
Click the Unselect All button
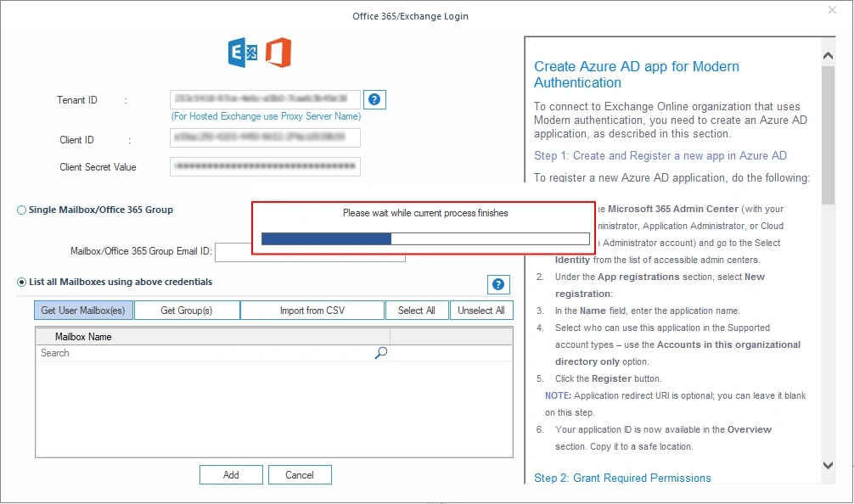pyautogui.click(x=481, y=311)
